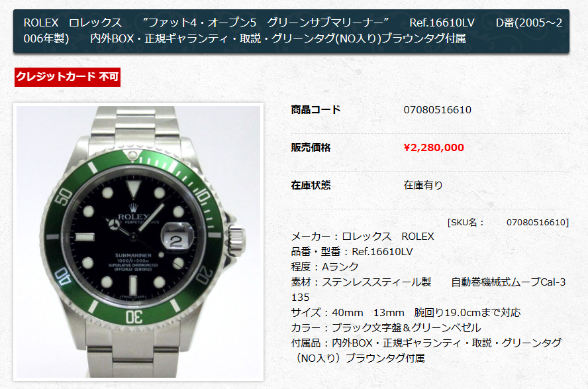The image size is (588, 389).
Task: Click the 在庫有り stock status text
Action: (423, 185)
